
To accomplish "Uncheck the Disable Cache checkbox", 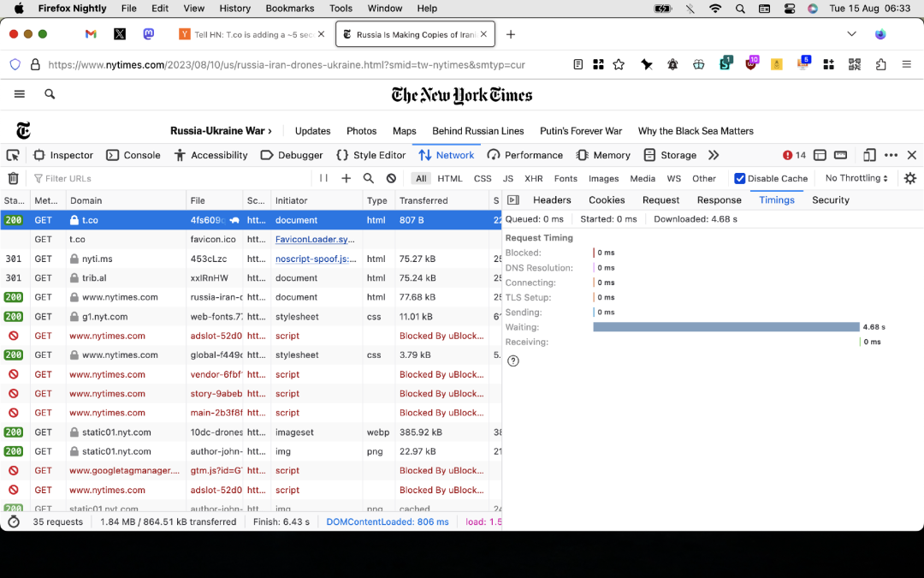I will click(739, 178).
